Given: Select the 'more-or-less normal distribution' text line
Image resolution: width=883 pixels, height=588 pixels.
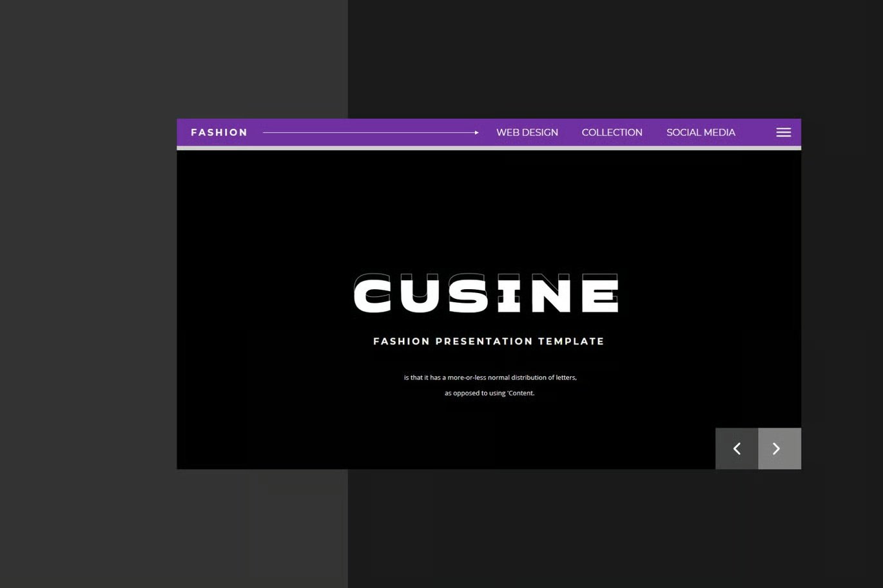Looking at the screenshot, I should click(x=490, y=377).
